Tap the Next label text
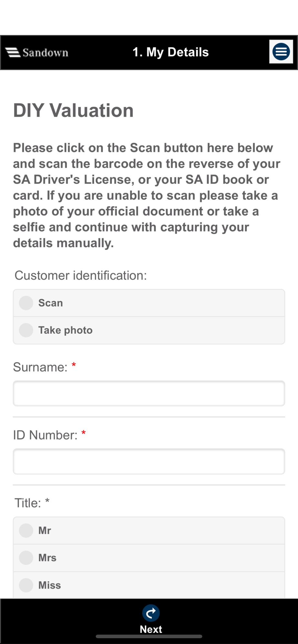This screenshot has width=298, height=644. [x=151, y=629]
